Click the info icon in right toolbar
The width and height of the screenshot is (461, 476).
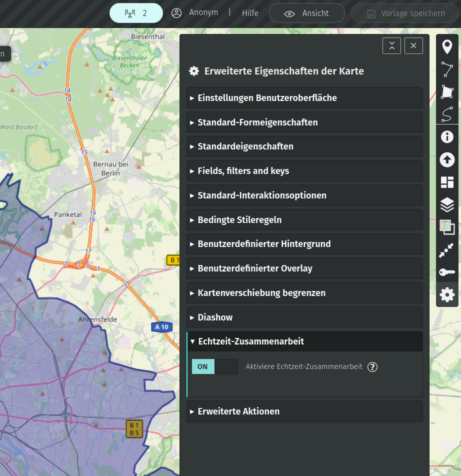(447, 137)
